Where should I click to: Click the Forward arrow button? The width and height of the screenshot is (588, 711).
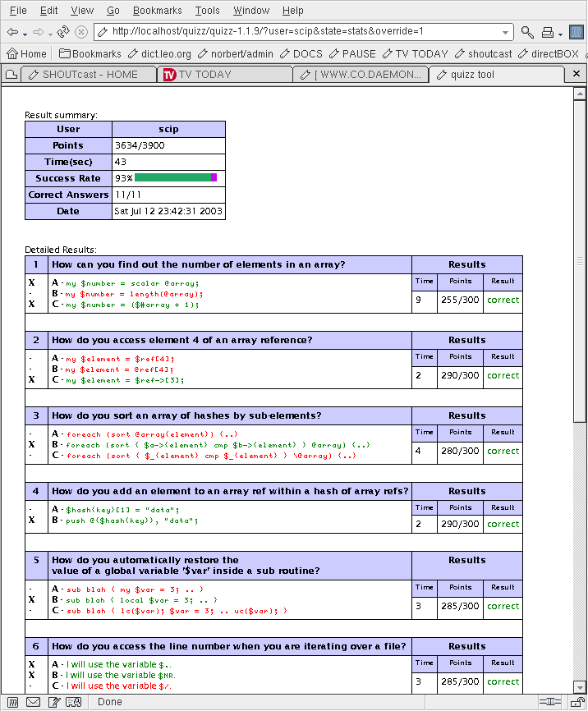point(38,32)
